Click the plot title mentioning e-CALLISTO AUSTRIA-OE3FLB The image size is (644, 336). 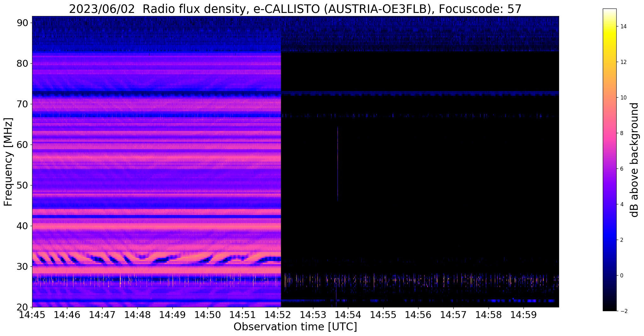tap(295, 9)
